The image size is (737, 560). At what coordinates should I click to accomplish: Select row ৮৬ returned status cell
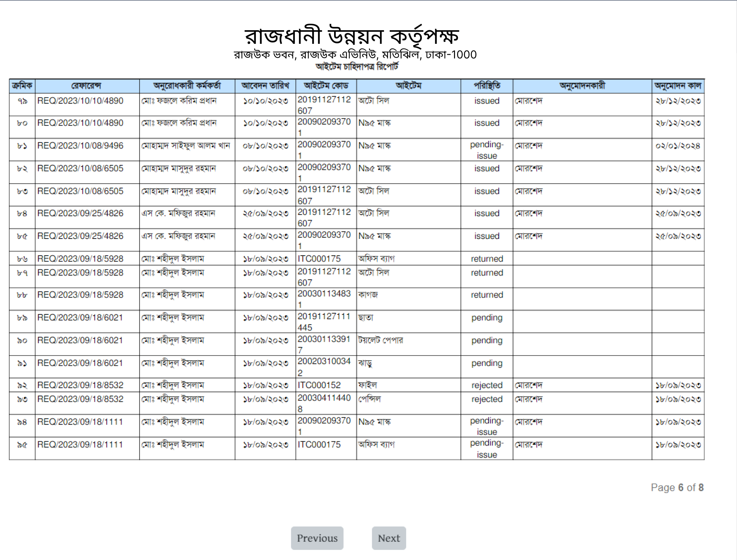coord(487,258)
